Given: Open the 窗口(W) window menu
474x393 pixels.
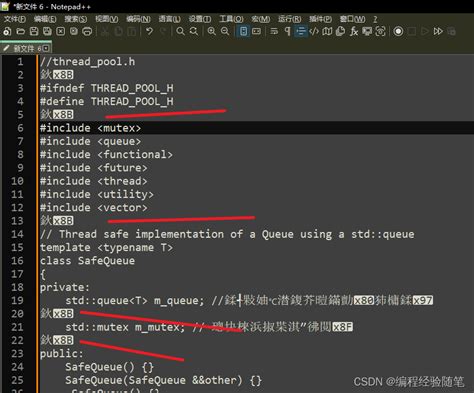Looking at the screenshot, I should pyautogui.click(x=352, y=19).
